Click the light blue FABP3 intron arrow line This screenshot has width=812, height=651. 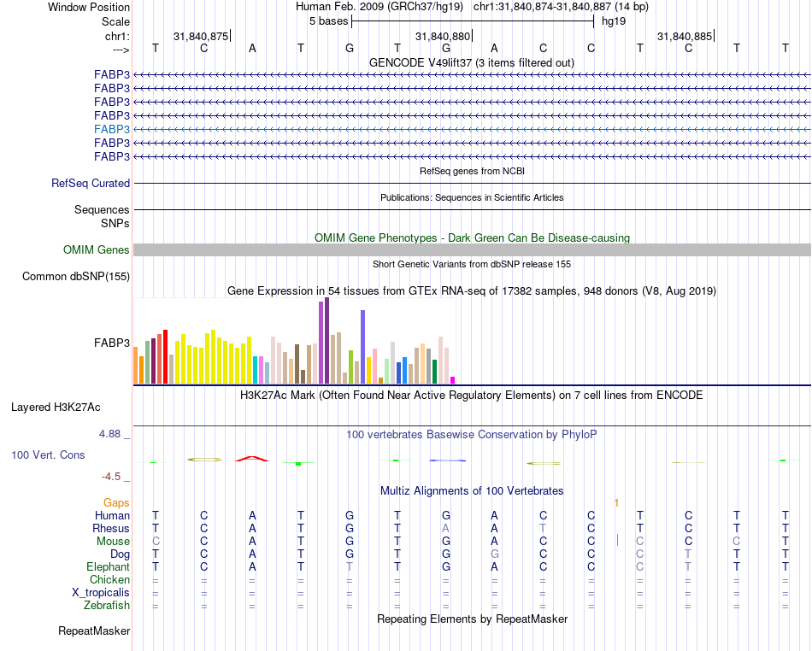473,129
